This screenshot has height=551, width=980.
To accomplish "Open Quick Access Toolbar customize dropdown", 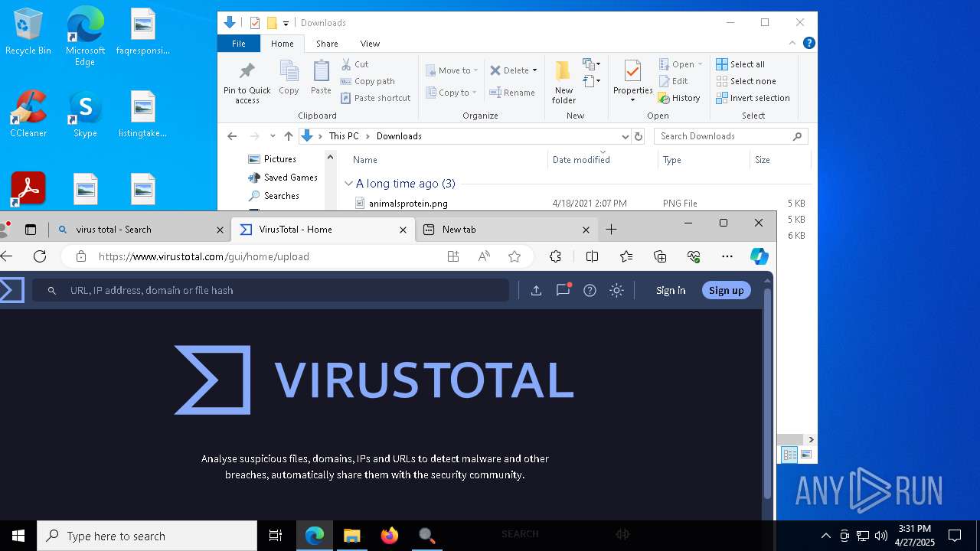I will click(286, 24).
